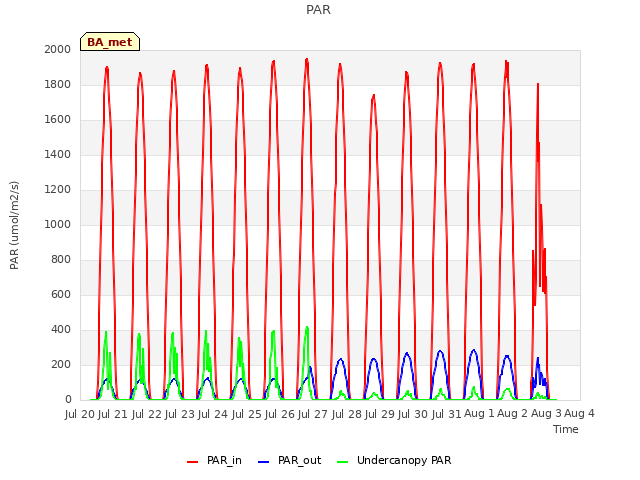
Task: Click the Jul 26 x-axis label
Action: click(280, 414)
